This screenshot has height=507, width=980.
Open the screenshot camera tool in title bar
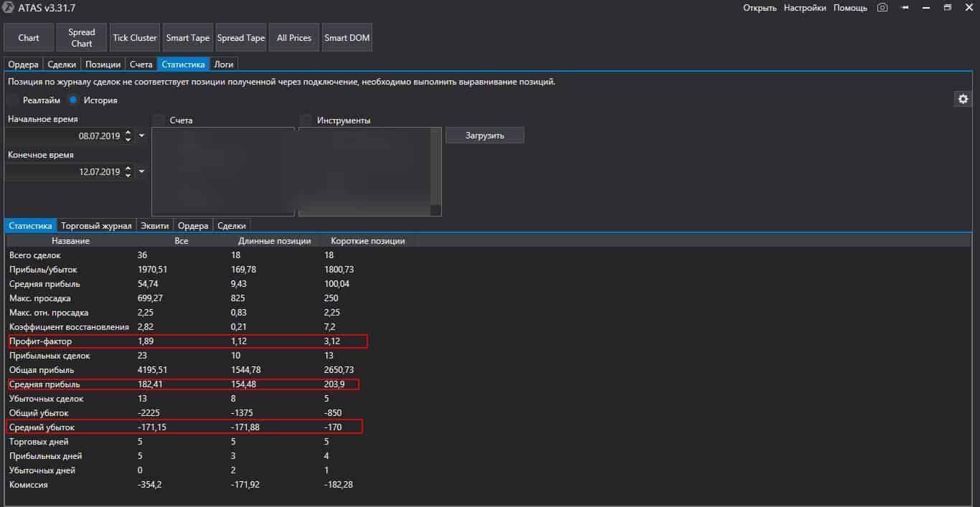point(882,7)
